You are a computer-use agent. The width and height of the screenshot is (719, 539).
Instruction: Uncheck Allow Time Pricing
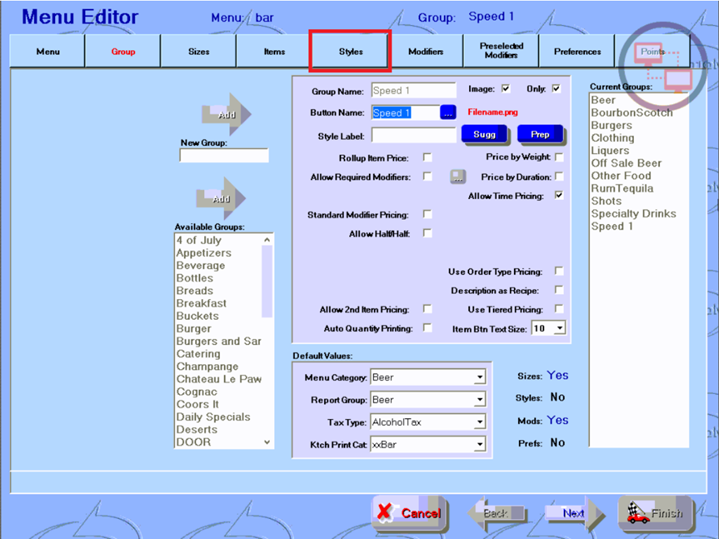pyautogui.click(x=559, y=195)
